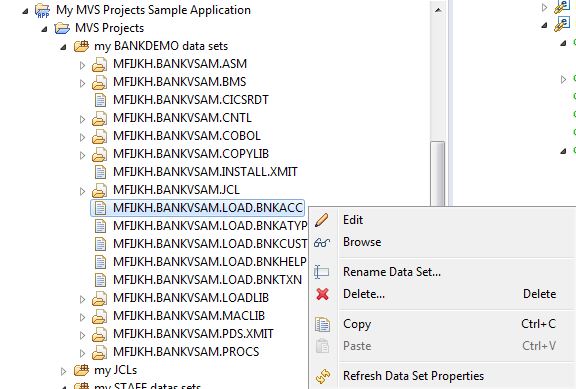Expand the MFIJKH.BANKVSAM.BMS data set
576x389 pixels.
(82, 83)
